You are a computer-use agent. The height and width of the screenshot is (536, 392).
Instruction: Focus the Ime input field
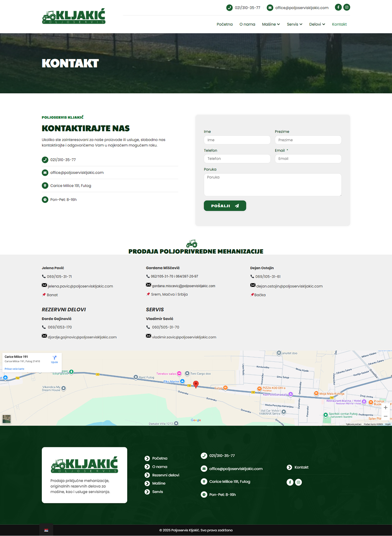[x=237, y=140]
